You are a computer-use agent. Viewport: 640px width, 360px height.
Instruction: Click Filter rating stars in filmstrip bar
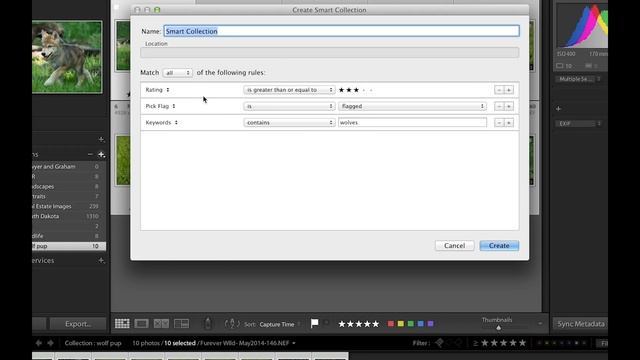click(x=503, y=343)
